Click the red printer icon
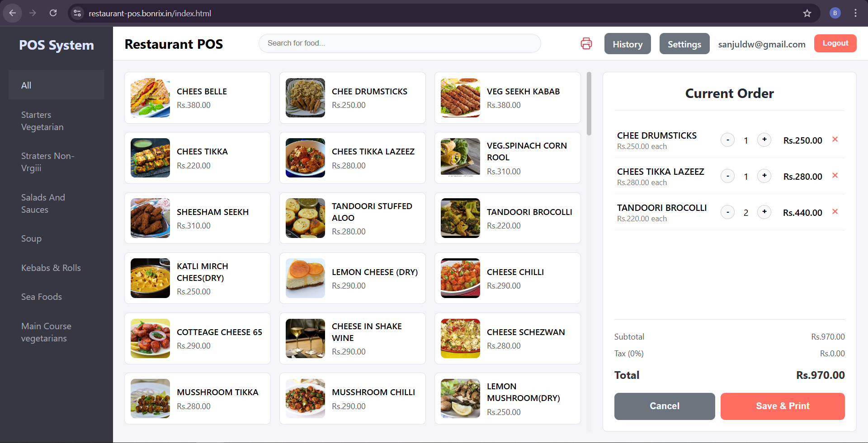This screenshot has width=868, height=443. tap(586, 43)
